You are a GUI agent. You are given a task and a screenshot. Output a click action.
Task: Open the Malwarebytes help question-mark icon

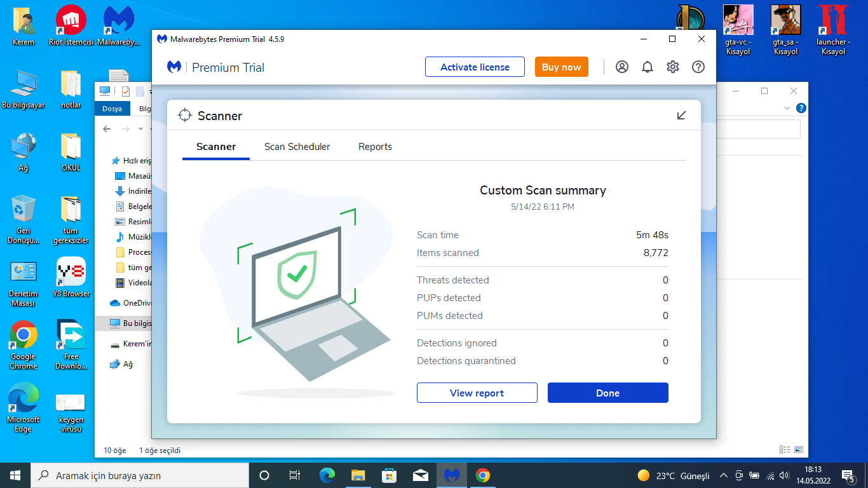coord(698,67)
